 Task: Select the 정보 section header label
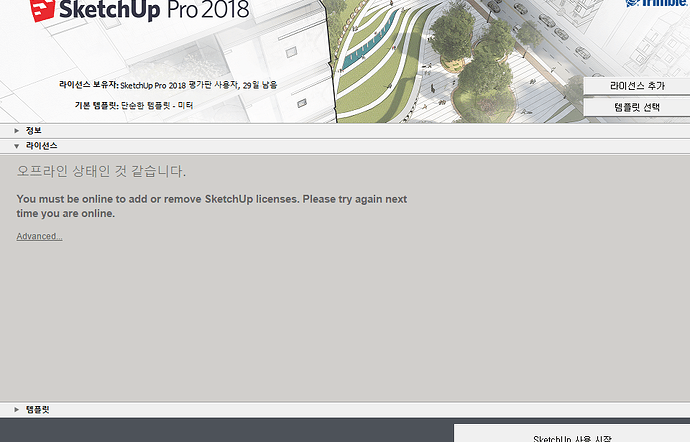click(x=33, y=131)
